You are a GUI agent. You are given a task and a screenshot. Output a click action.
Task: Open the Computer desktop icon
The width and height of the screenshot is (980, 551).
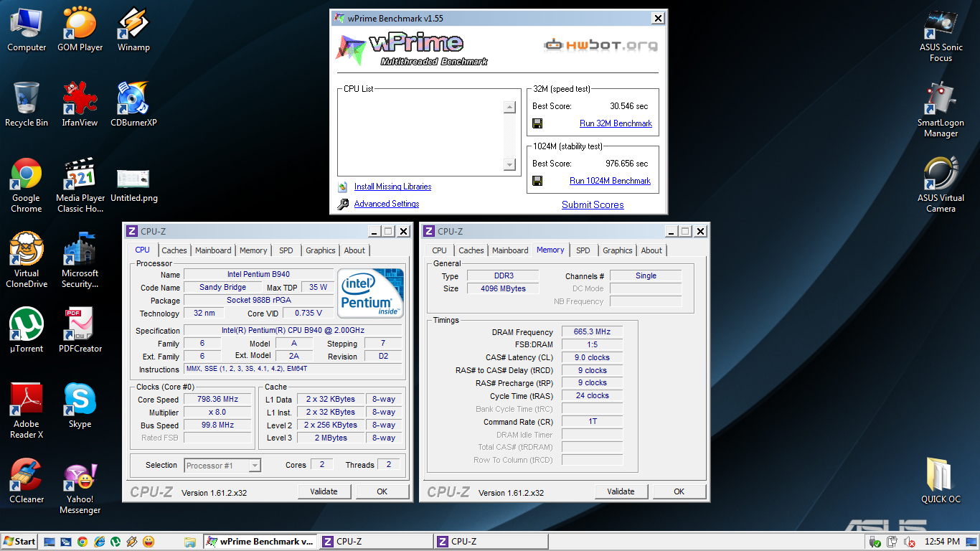coord(27,29)
